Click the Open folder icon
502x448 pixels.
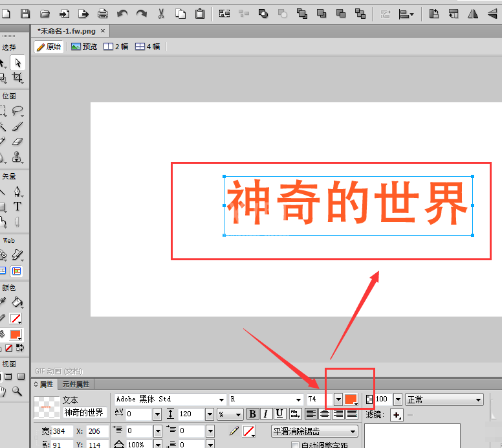click(x=45, y=14)
